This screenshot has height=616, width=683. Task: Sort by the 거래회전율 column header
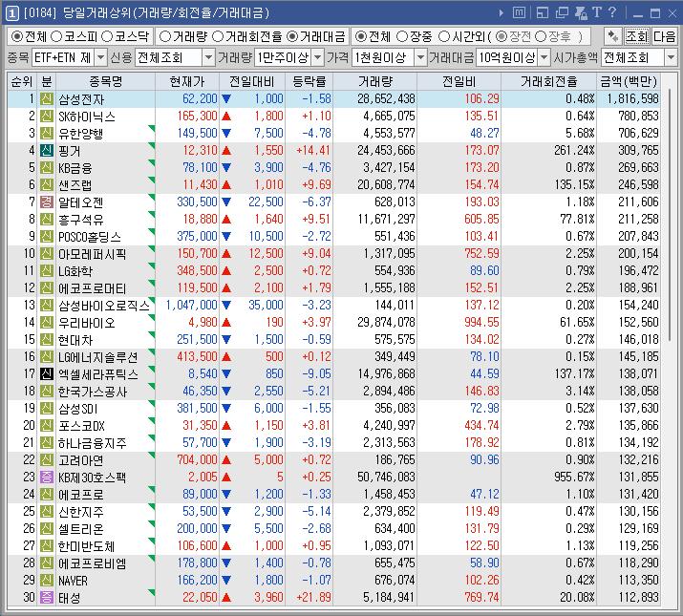tap(549, 81)
